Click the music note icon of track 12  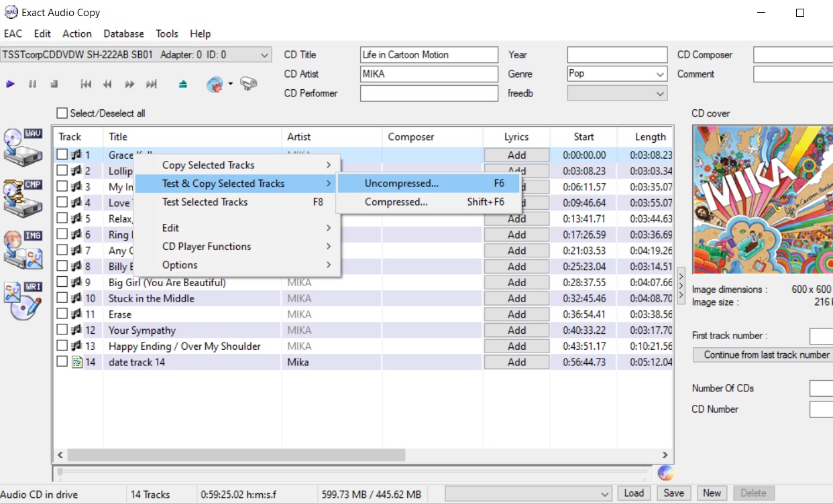click(x=76, y=330)
